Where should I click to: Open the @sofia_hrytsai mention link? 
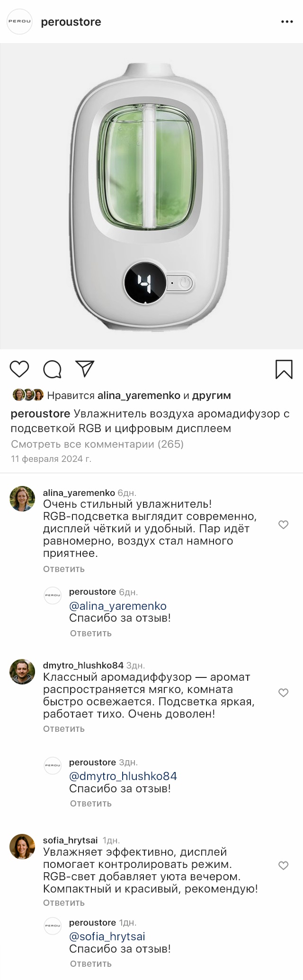coord(107,936)
